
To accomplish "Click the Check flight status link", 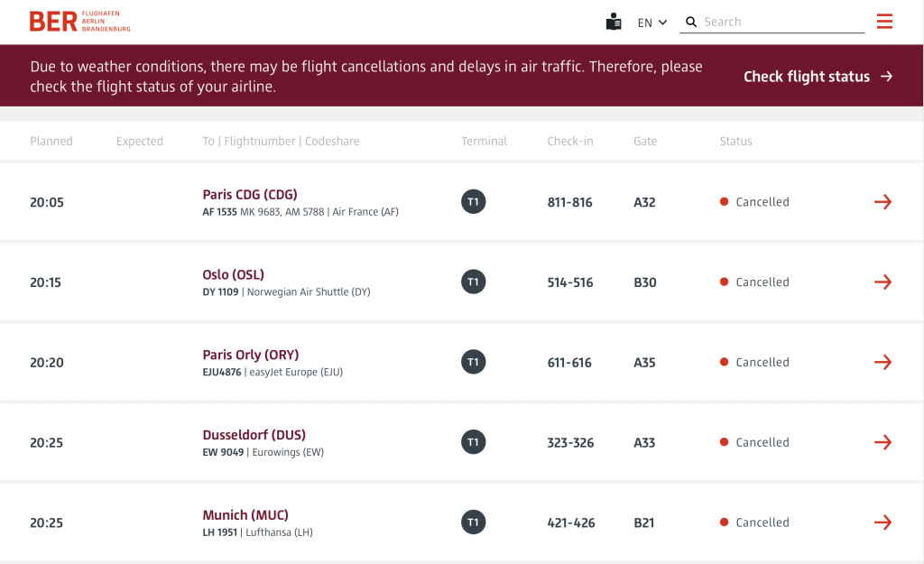I will point(818,77).
